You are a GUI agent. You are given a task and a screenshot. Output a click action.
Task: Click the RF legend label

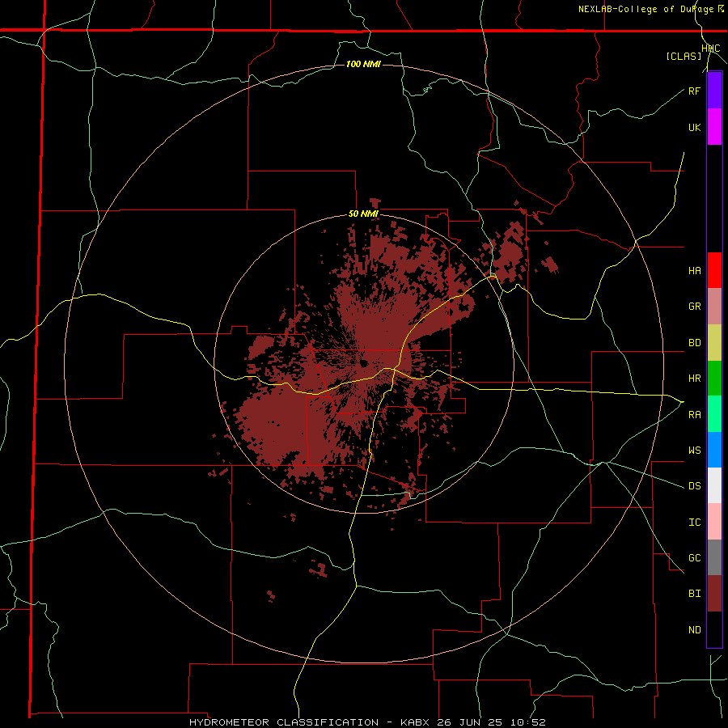694,91
